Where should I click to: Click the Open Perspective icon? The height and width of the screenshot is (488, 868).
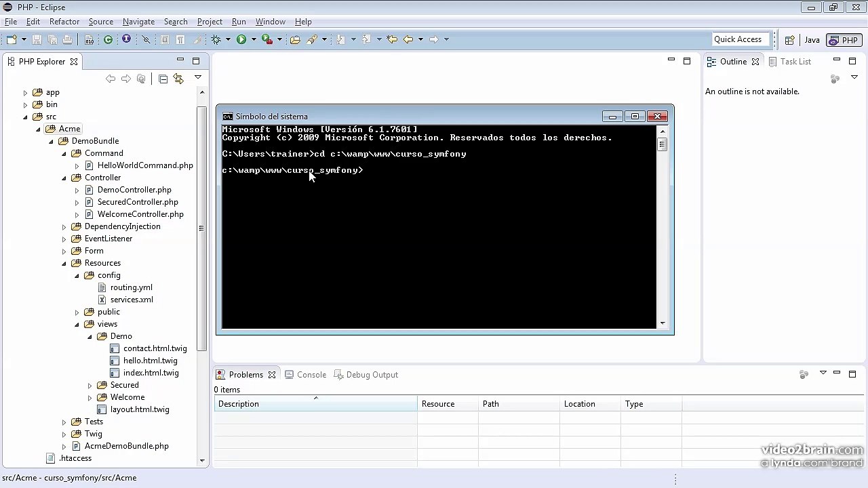tap(789, 40)
